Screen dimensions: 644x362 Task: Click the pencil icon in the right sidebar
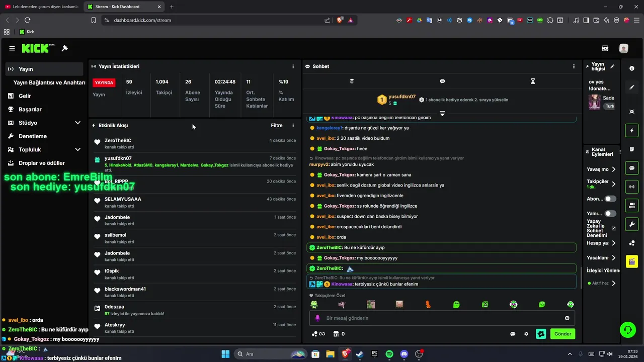coord(632,87)
